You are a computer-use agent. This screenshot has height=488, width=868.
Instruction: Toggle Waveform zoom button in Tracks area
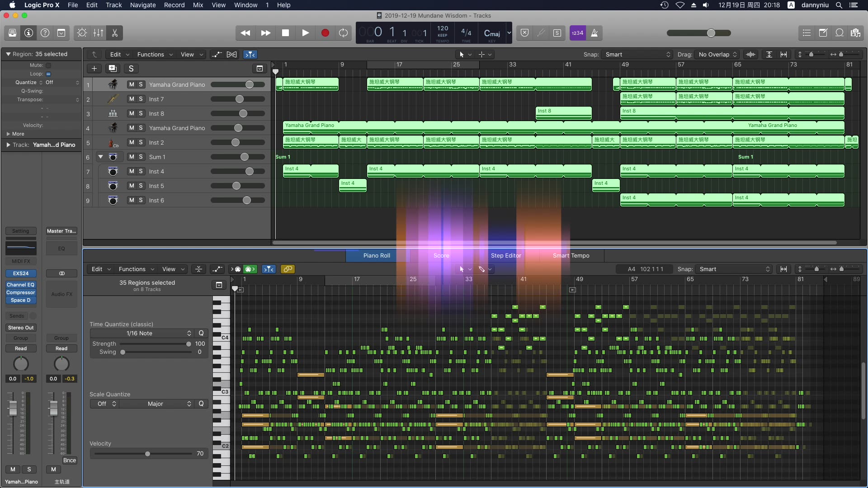point(750,54)
